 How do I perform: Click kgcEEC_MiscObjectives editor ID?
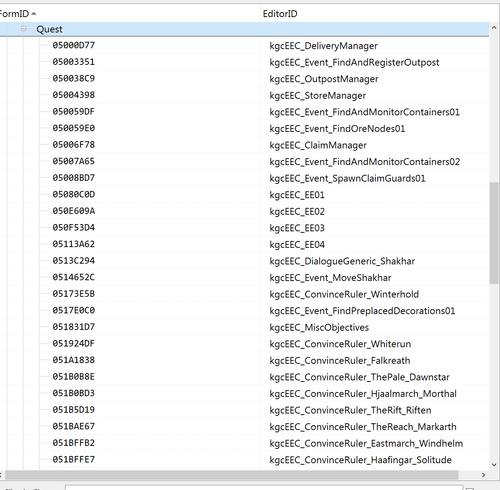point(319,327)
